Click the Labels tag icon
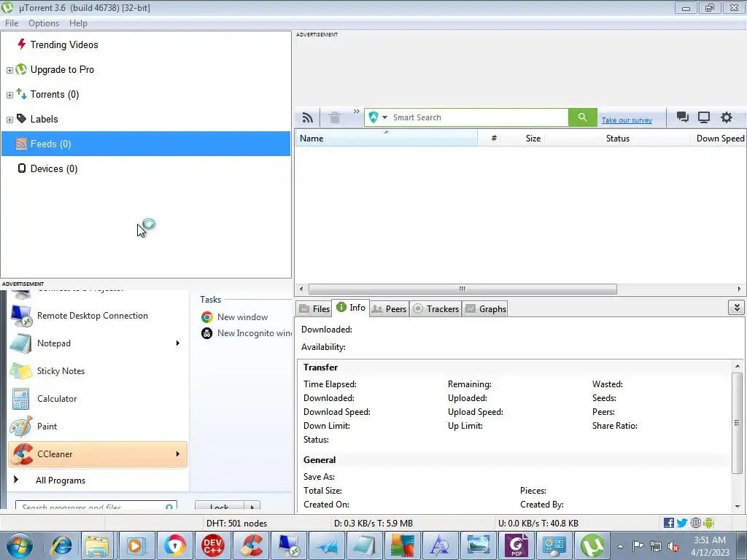This screenshot has width=747, height=560. 21,119
